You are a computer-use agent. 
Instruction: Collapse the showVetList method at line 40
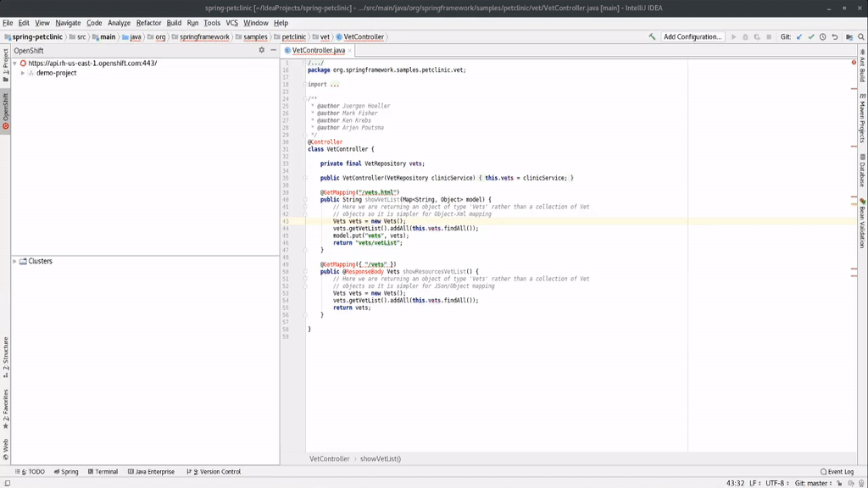point(305,200)
